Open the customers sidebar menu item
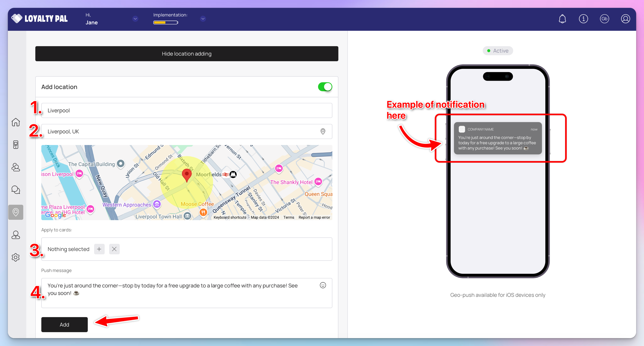The width and height of the screenshot is (644, 346). pos(16,167)
